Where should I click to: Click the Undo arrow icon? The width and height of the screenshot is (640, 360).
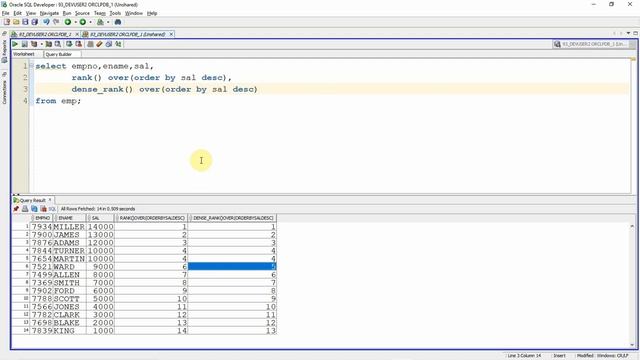tap(46, 22)
